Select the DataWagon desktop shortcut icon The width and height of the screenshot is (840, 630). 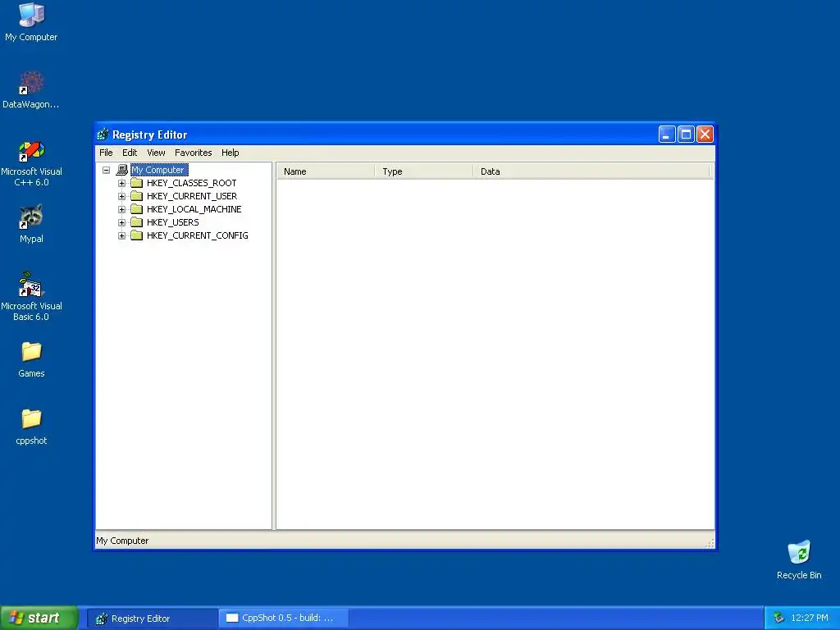pos(31,83)
